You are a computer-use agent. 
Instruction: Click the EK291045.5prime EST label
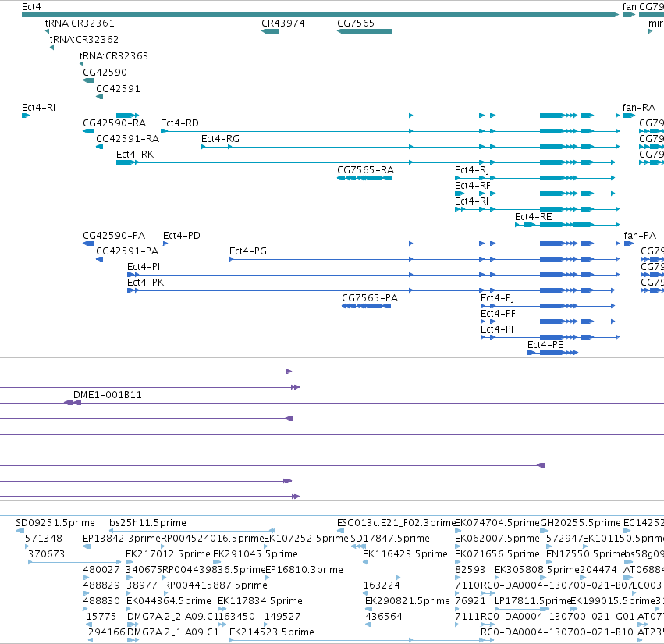click(255, 554)
